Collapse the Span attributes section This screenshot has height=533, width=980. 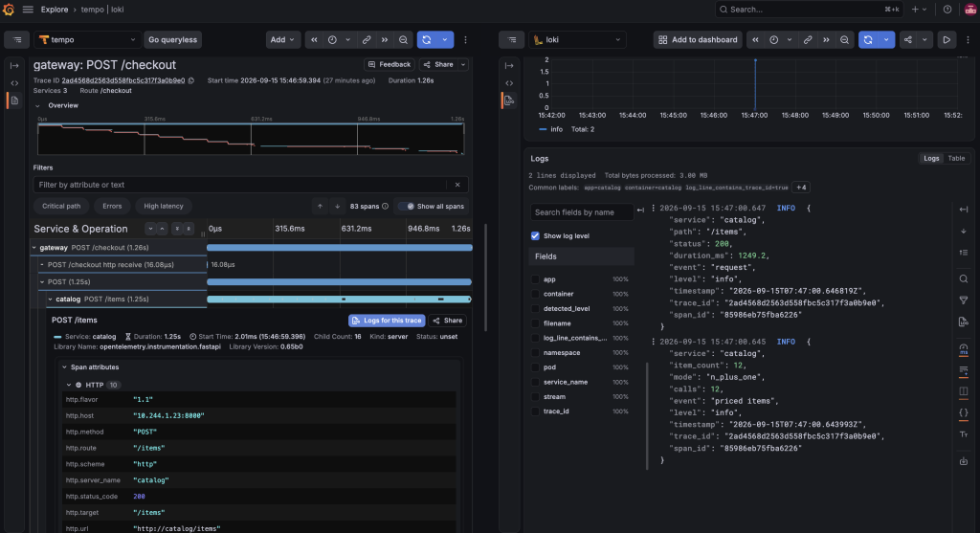pyautogui.click(x=64, y=367)
